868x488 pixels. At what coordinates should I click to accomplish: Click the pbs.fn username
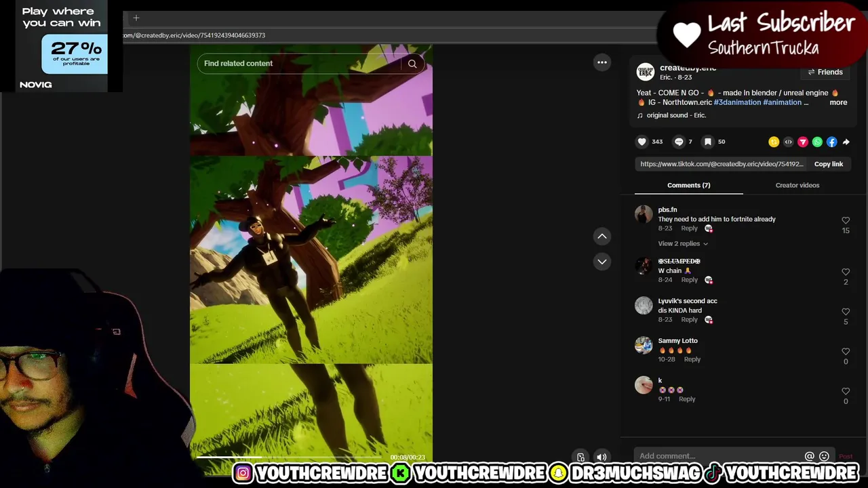(x=667, y=210)
